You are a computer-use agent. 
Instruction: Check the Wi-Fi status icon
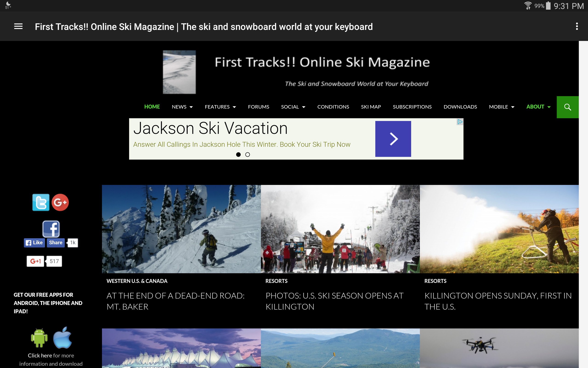tap(528, 6)
